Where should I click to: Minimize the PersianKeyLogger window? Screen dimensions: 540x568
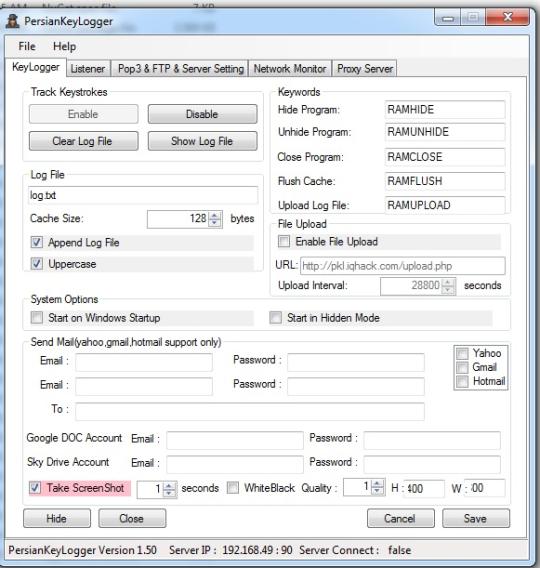[x=448, y=17]
